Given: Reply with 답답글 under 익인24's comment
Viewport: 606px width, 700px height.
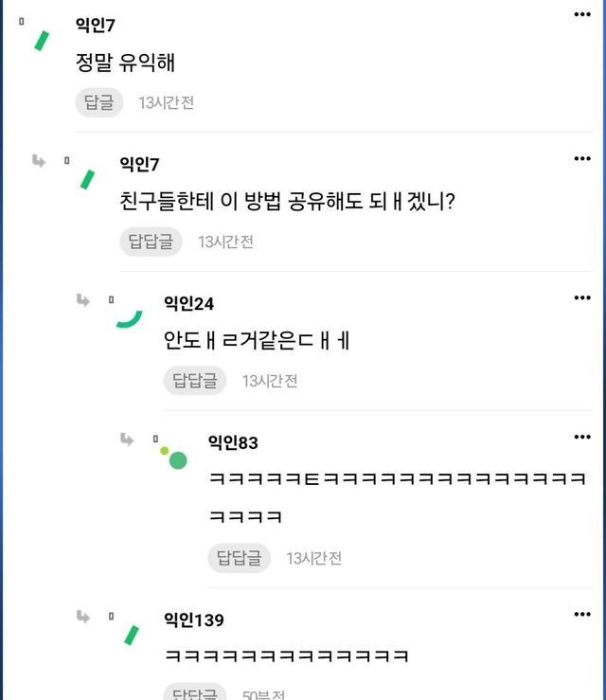Looking at the screenshot, I should click(x=194, y=381).
